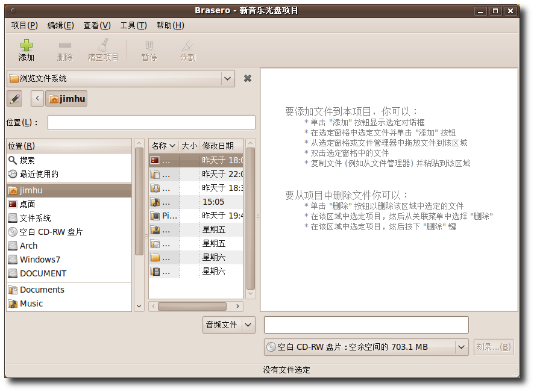Select the jimhu path bar button
This screenshot has width=534, height=392.
(66, 99)
